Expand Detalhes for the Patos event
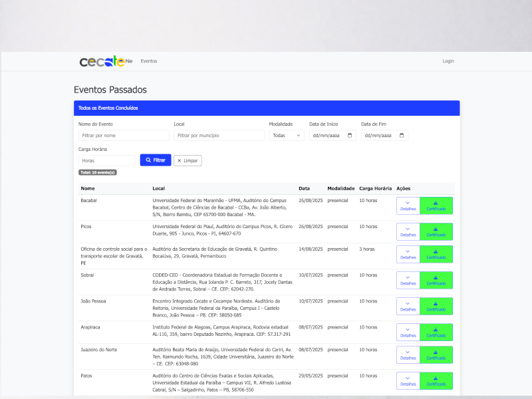 408,380
